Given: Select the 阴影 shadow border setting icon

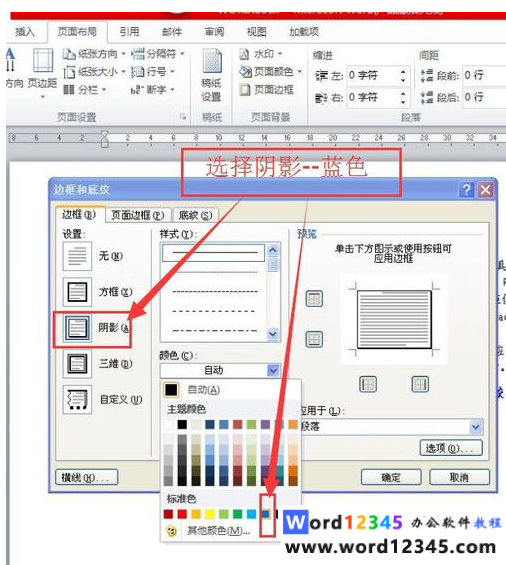Looking at the screenshot, I should [77, 328].
